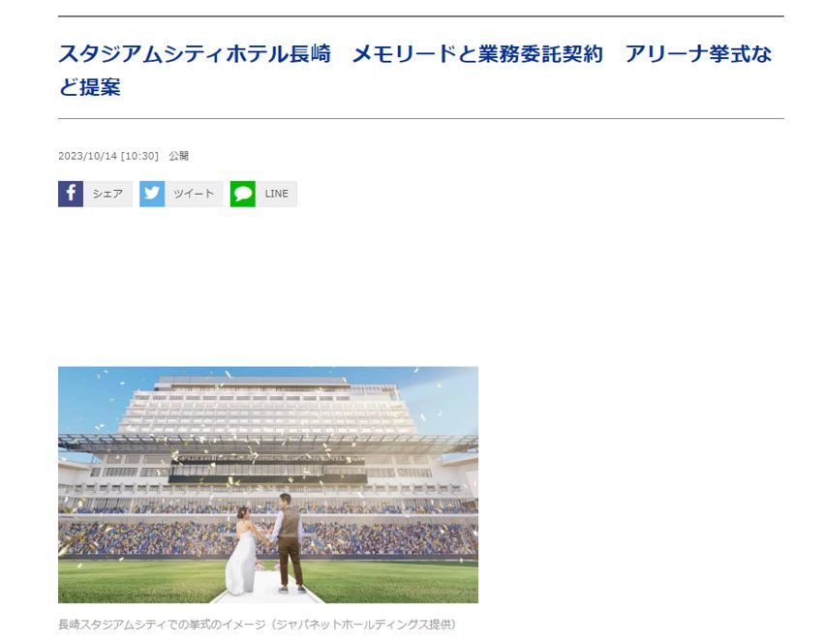825x644 pixels.
Task: Send article with the LINE text label
Action: coord(276,194)
